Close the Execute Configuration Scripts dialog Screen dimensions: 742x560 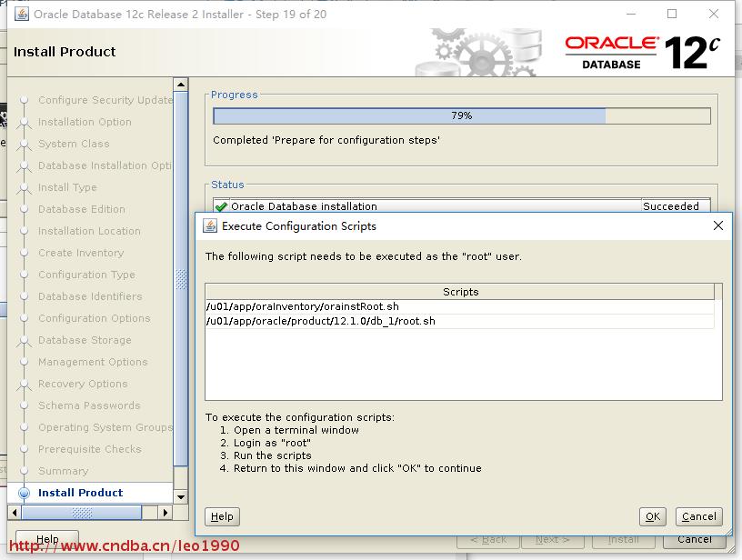(717, 225)
